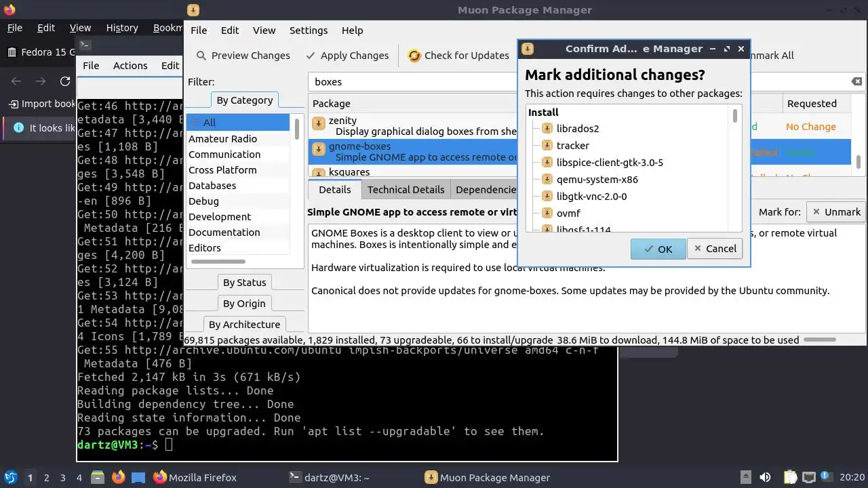This screenshot has width=868, height=488.
Task: Click Preview Changes in toolbar
Action: (x=243, y=56)
